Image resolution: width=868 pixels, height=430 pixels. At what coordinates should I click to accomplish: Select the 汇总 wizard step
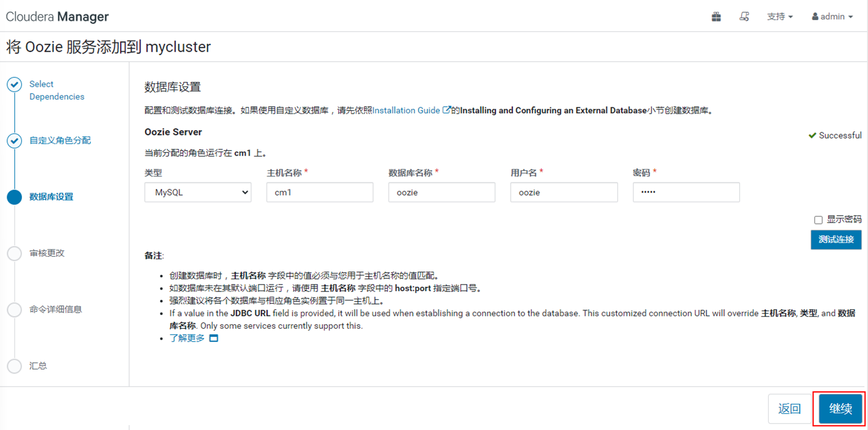coord(38,366)
